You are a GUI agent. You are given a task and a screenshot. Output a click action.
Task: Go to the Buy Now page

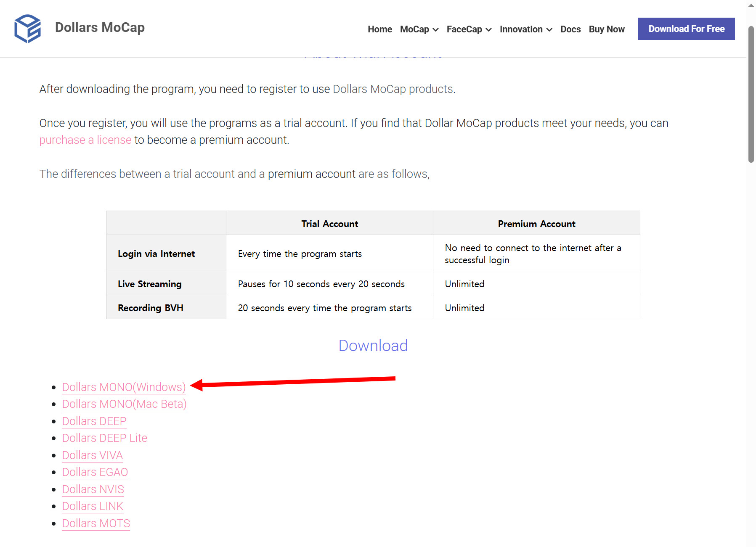pyautogui.click(x=606, y=29)
